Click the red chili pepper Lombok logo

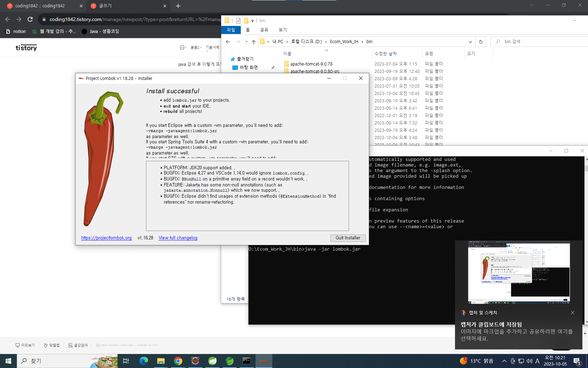[x=103, y=158]
